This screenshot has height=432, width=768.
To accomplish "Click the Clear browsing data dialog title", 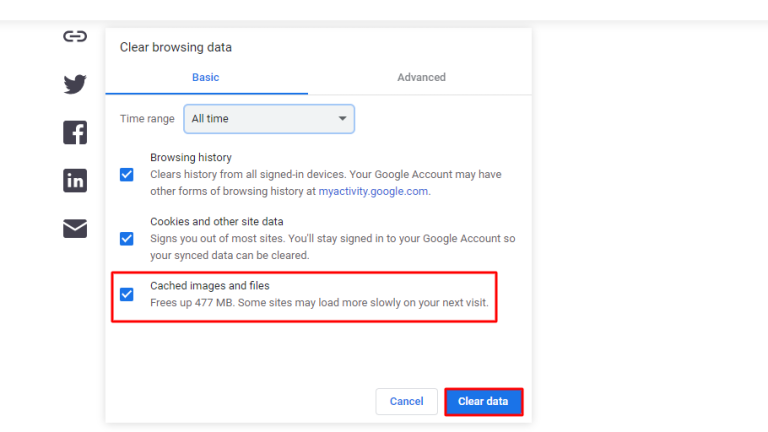I will point(176,47).
